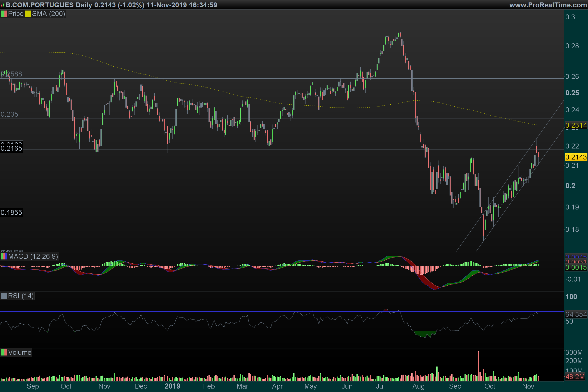Click the yellow SMA (200) legend swatch
Image resolution: width=588 pixels, height=392 pixels.
(x=28, y=14)
